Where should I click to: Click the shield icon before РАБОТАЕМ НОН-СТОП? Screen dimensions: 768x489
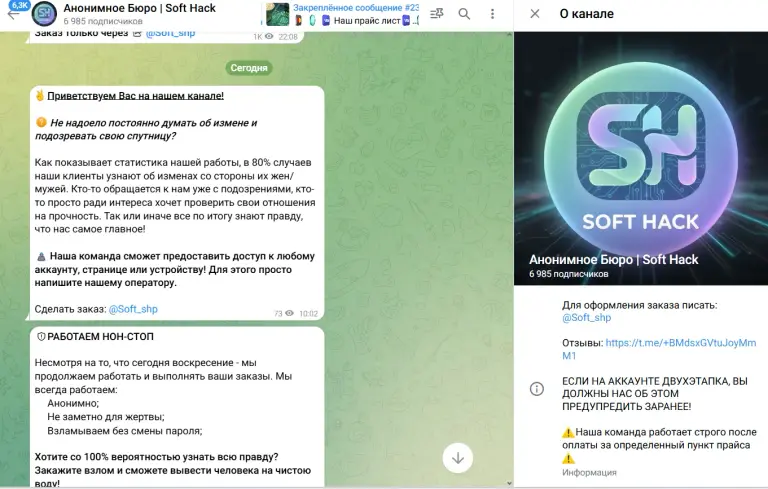click(41, 337)
